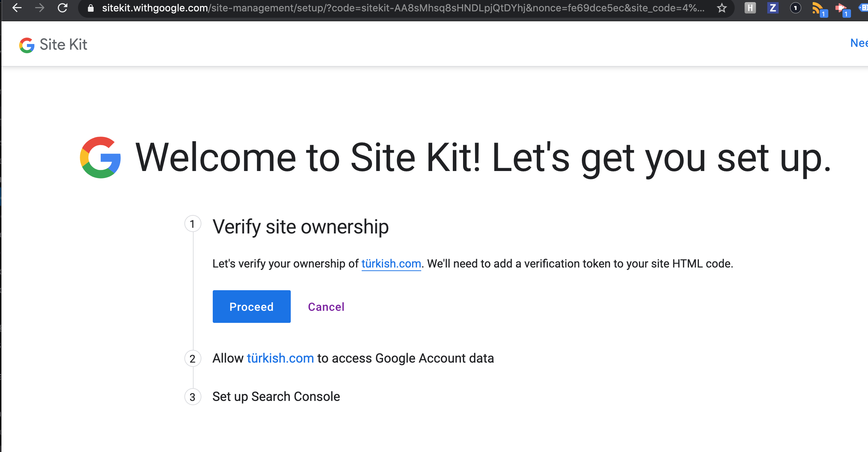Viewport: 868px width, 452px height.
Task: Bookmark this page with the star
Action: [721, 8]
